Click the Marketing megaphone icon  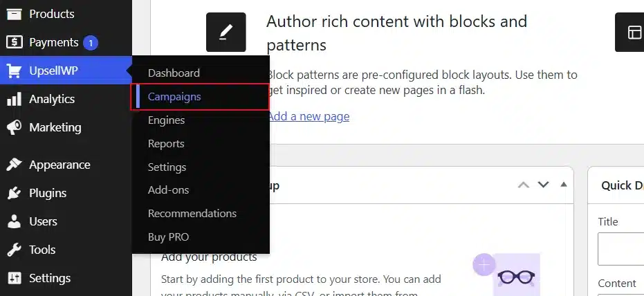pyautogui.click(x=15, y=127)
